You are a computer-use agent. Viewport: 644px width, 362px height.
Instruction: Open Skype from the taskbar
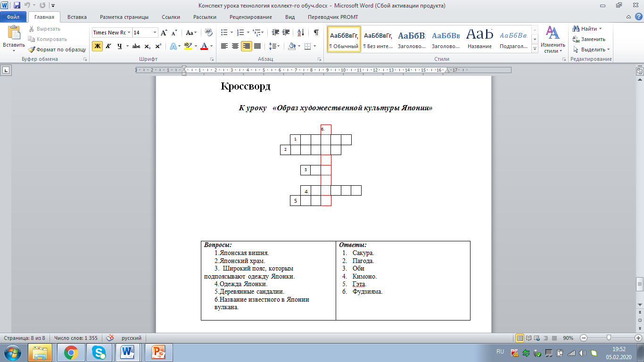pyautogui.click(x=99, y=352)
